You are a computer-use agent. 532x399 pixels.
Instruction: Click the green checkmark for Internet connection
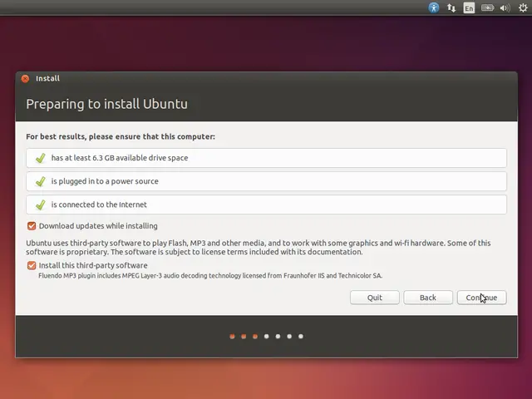point(41,204)
